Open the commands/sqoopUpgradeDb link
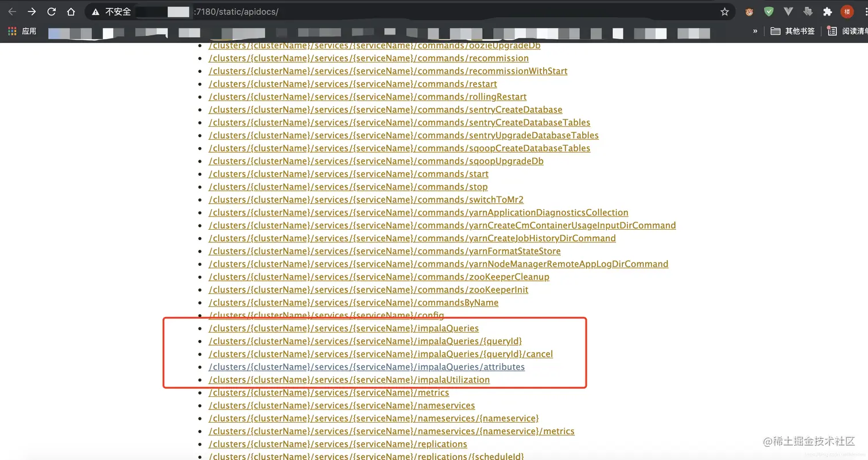Screen dimensions: 868x460 click(x=376, y=161)
